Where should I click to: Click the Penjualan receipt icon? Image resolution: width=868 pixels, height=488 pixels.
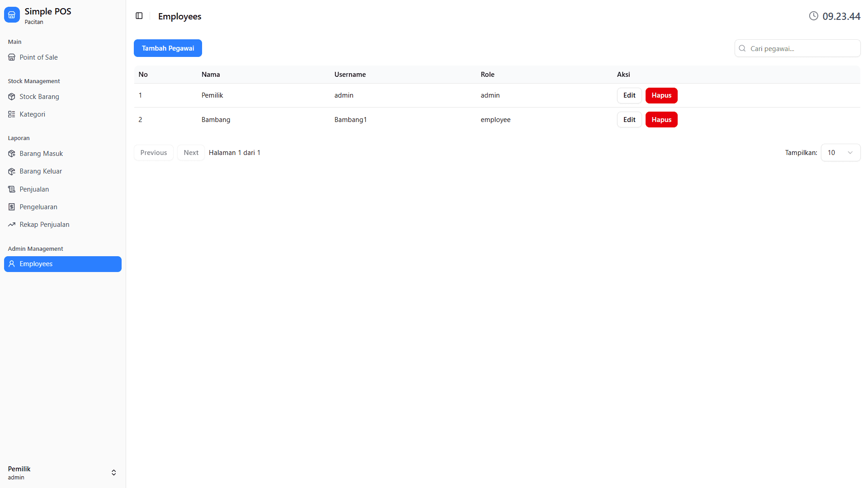point(12,189)
